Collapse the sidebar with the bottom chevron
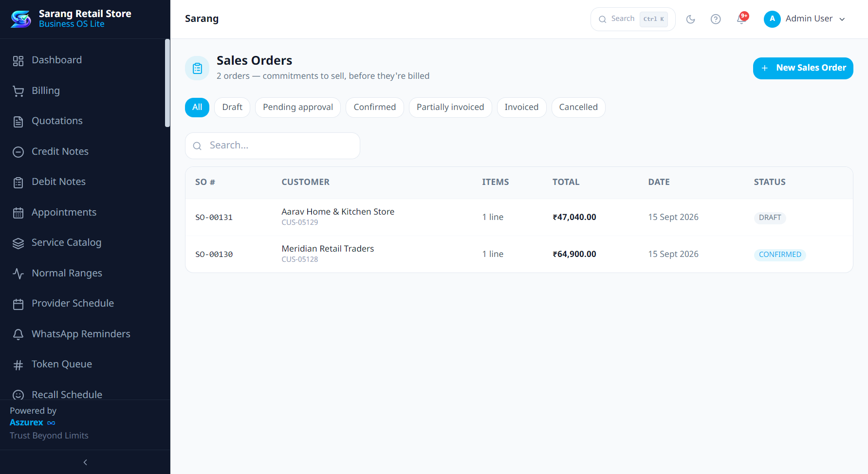 click(85, 462)
